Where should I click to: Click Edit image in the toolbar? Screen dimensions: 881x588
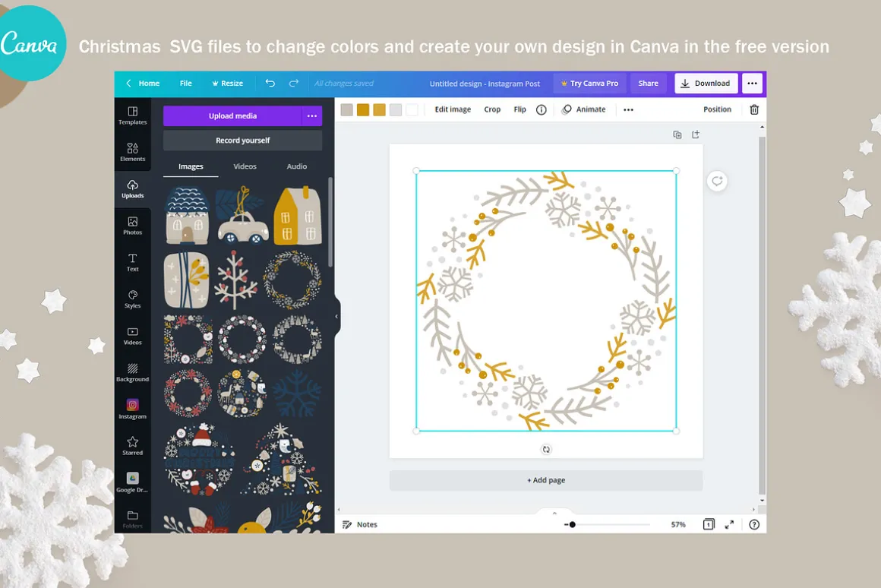point(453,109)
